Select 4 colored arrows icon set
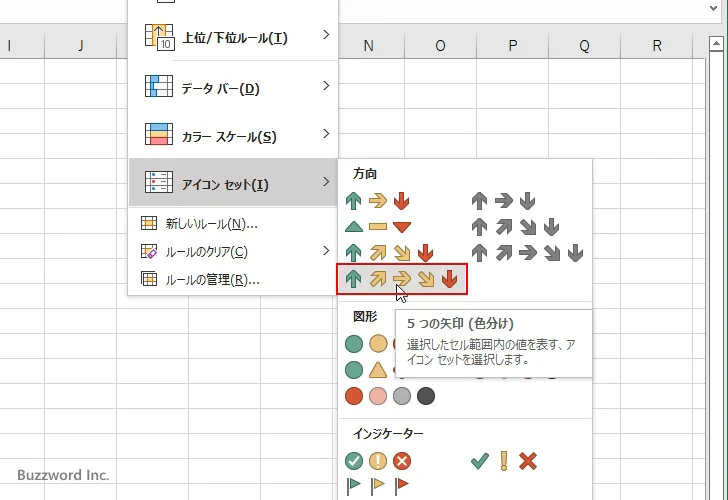 click(390, 253)
